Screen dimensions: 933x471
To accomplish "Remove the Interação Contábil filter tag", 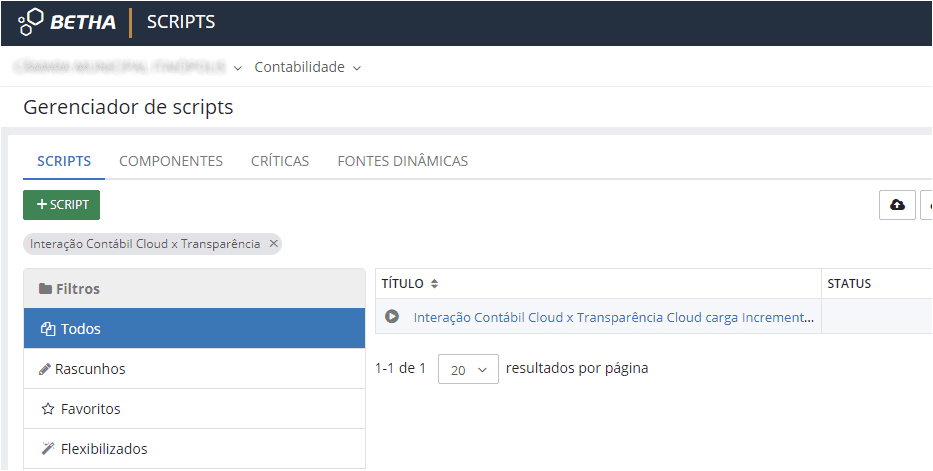I will (274, 244).
